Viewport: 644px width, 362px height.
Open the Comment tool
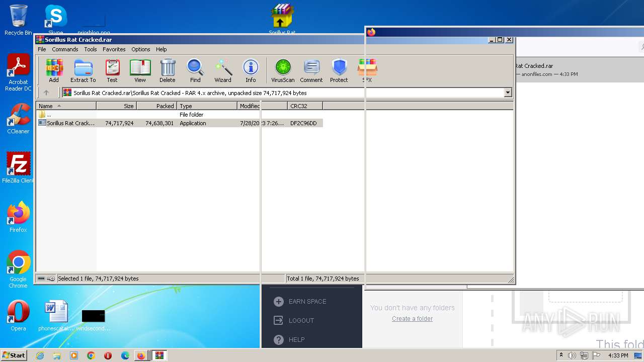click(311, 70)
